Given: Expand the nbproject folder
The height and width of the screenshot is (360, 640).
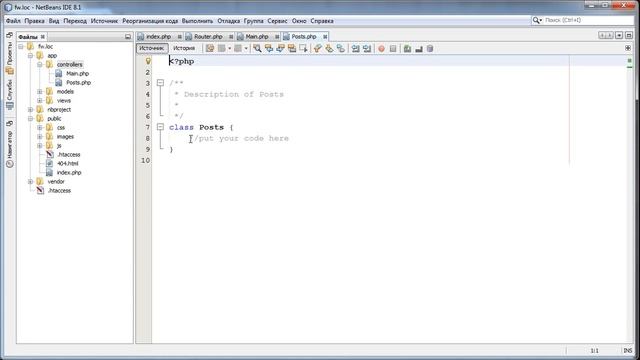Looking at the screenshot, I should tap(30, 109).
